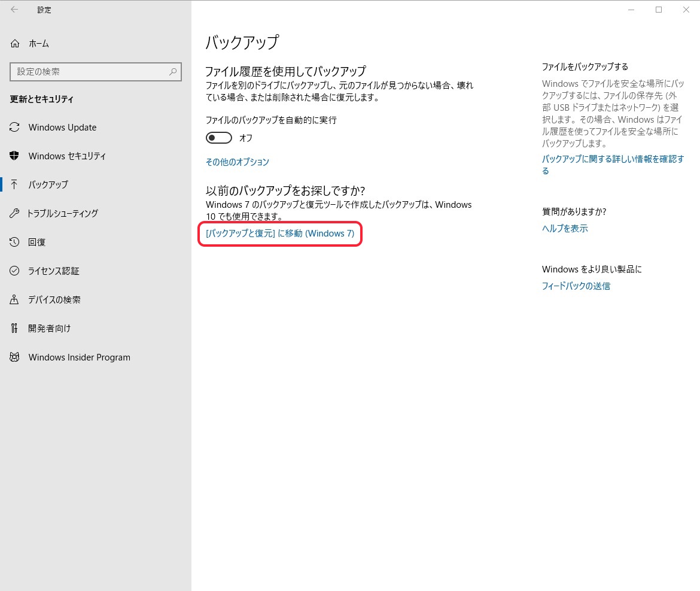This screenshot has width=700, height=591.
Task: Open [バックアップと復元] に移動 (Windows 7) link
Action: pyautogui.click(x=280, y=234)
